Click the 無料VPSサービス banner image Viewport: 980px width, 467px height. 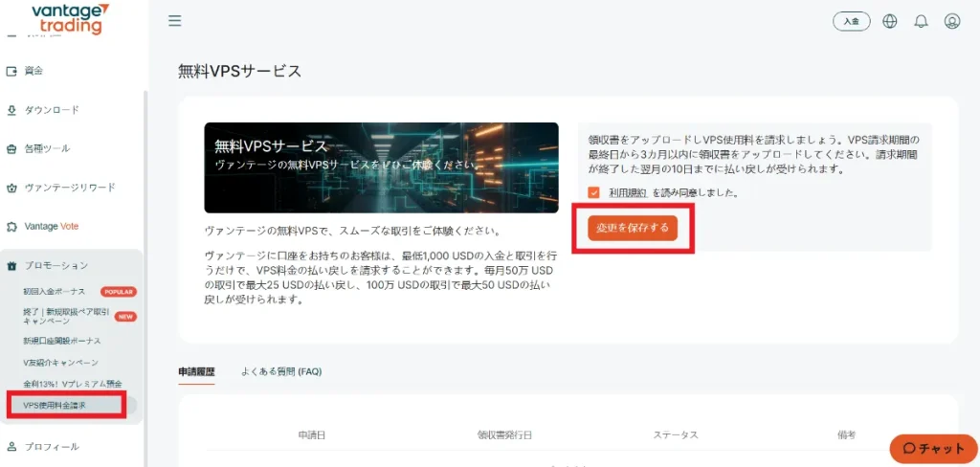[381, 167]
